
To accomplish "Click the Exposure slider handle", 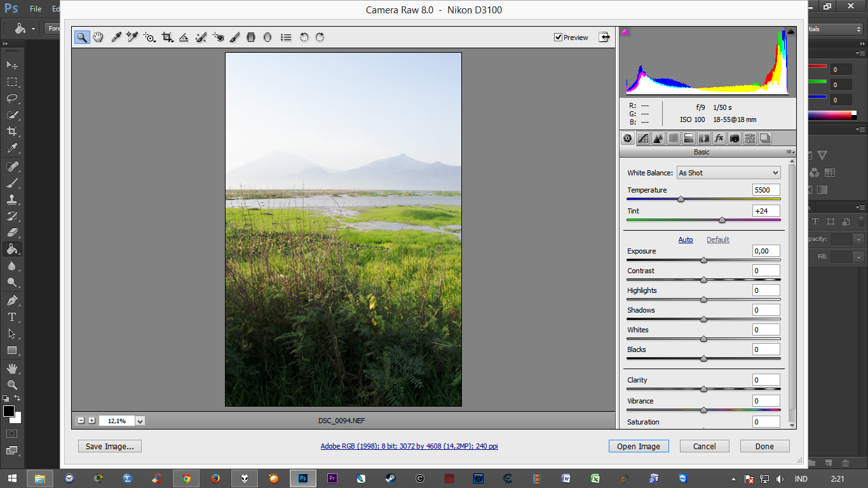I will tap(703, 260).
